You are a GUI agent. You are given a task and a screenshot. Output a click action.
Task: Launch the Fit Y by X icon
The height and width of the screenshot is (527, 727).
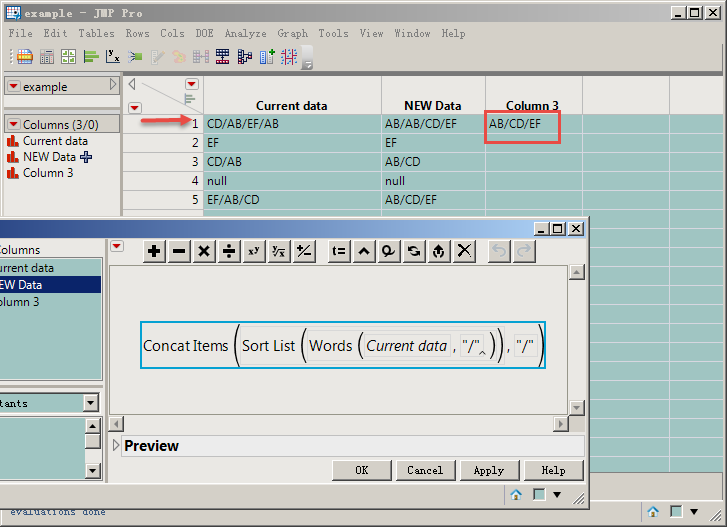click(113, 57)
